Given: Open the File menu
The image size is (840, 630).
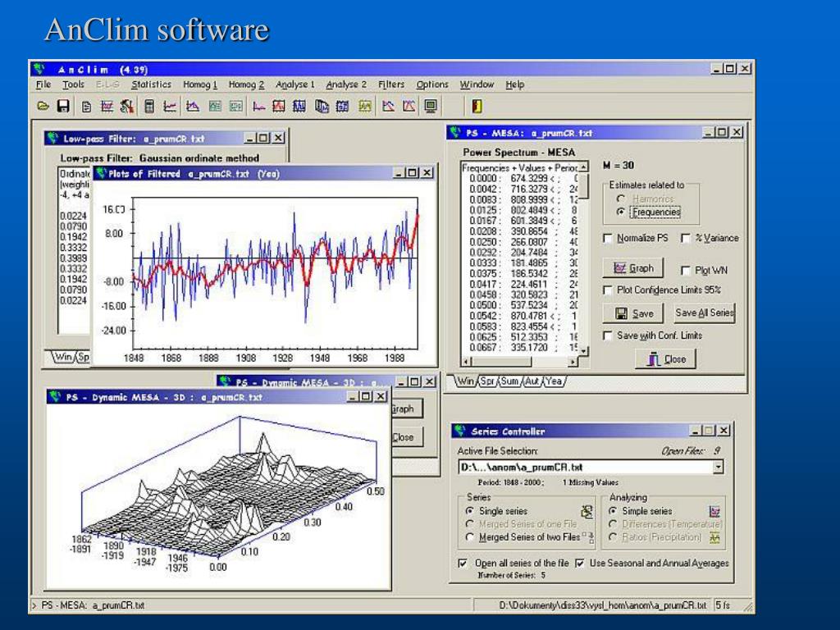Looking at the screenshot, I should click(x=43, y=84).
